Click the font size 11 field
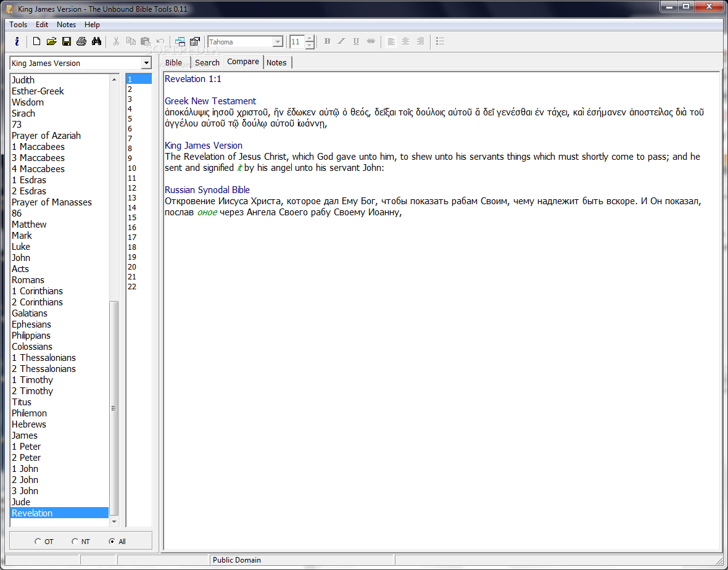This screenshot has height=570, width=728. (x=297, y=42)
